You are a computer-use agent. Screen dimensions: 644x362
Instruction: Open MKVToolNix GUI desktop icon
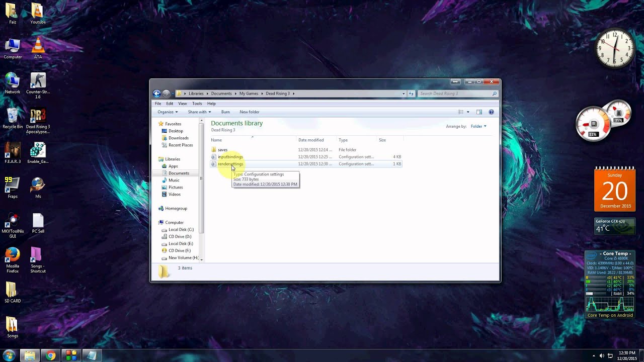click(13, 225)
